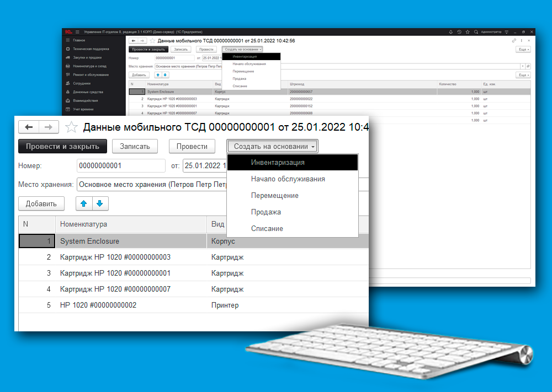Screen dimensions: 552x392
Task: Open the three-dots menu in the document header
Action: 522,41
